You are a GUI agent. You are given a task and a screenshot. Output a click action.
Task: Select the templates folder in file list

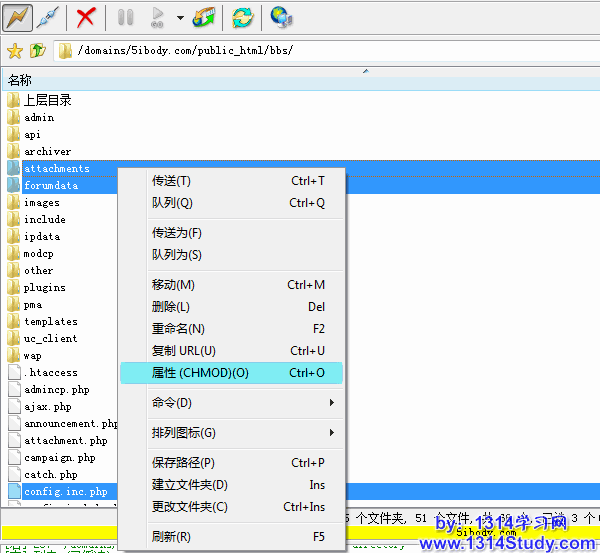tap(50, 322)
